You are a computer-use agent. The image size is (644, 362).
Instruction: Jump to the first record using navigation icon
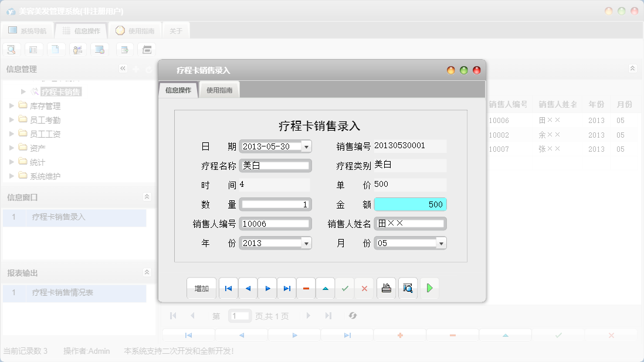tap(228, 288)
